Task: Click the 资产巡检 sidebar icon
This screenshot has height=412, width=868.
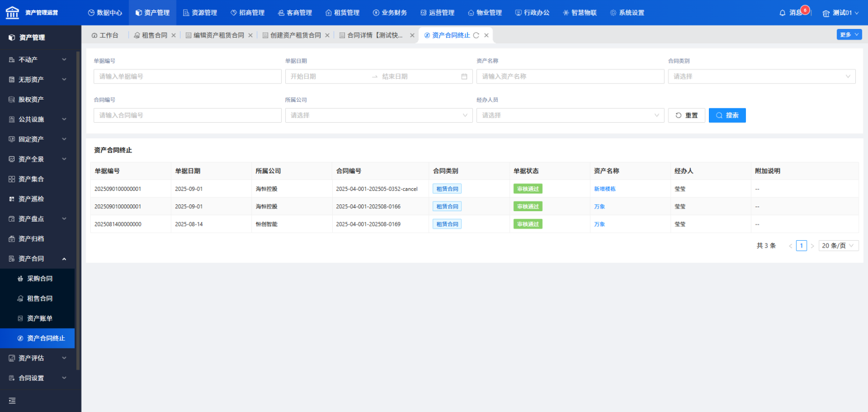Action: pyautogui.click(x=12, y=199)
